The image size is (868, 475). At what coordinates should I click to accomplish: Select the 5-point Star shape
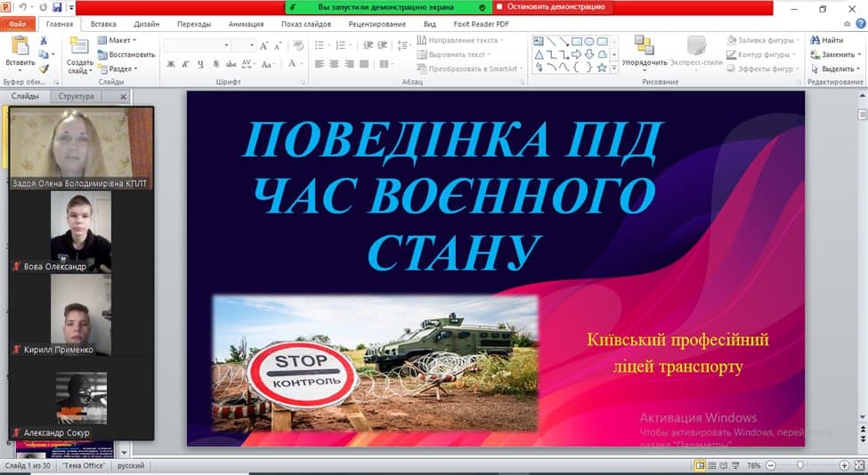(603, 68)
